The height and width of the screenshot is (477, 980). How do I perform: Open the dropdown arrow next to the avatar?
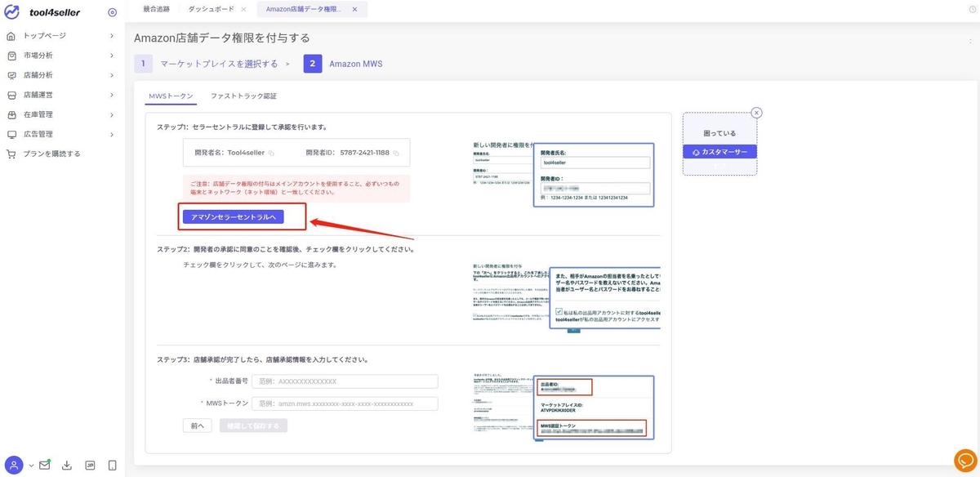pos(31,466)
